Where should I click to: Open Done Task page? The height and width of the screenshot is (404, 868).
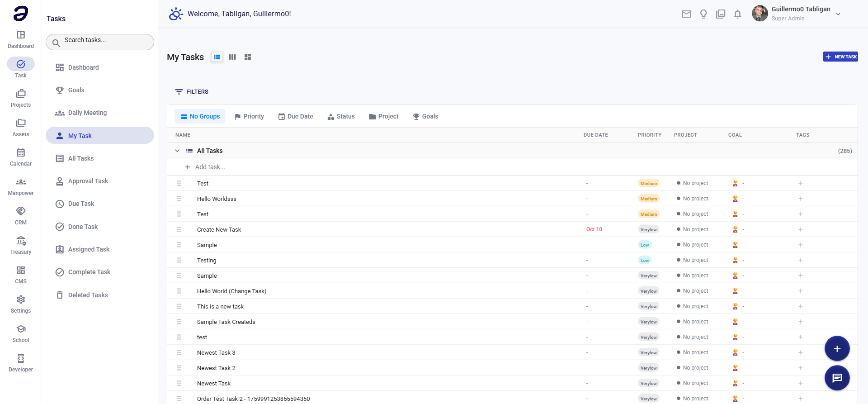[x=100, y=227]
